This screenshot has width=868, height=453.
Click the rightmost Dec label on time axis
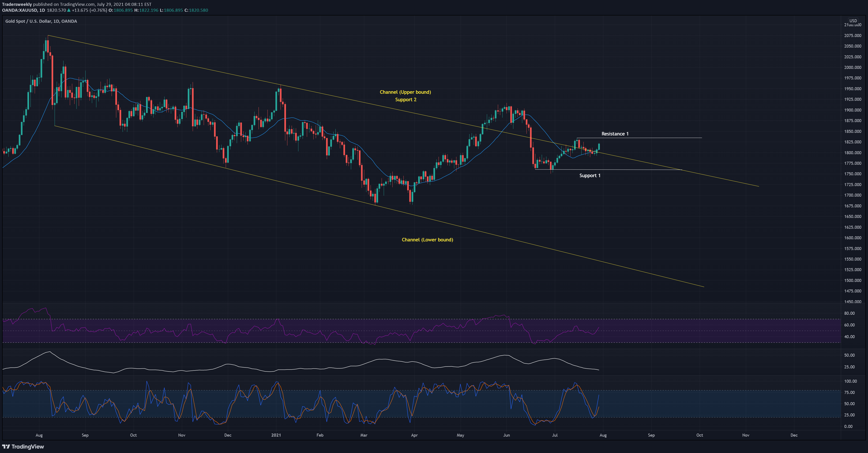[793, 435]
